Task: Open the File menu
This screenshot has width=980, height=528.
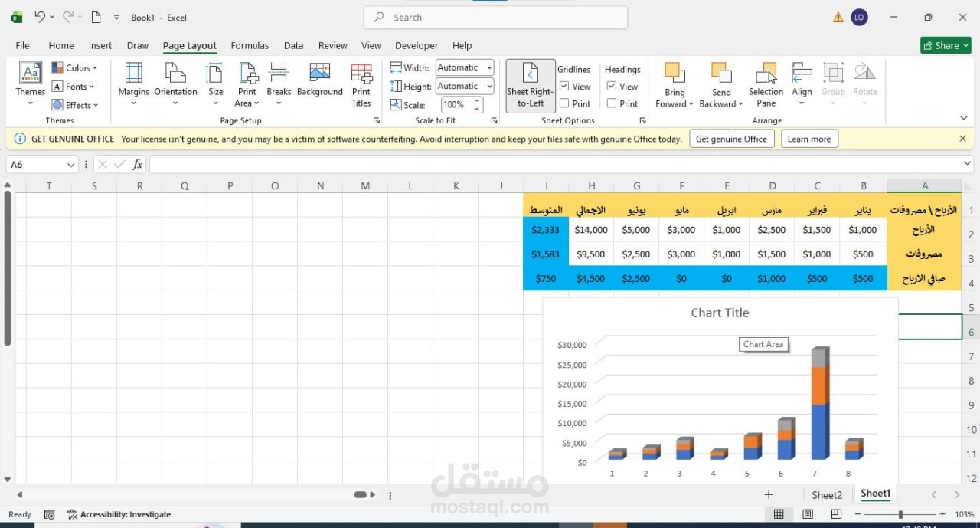Action: click(x=22, y=45)
